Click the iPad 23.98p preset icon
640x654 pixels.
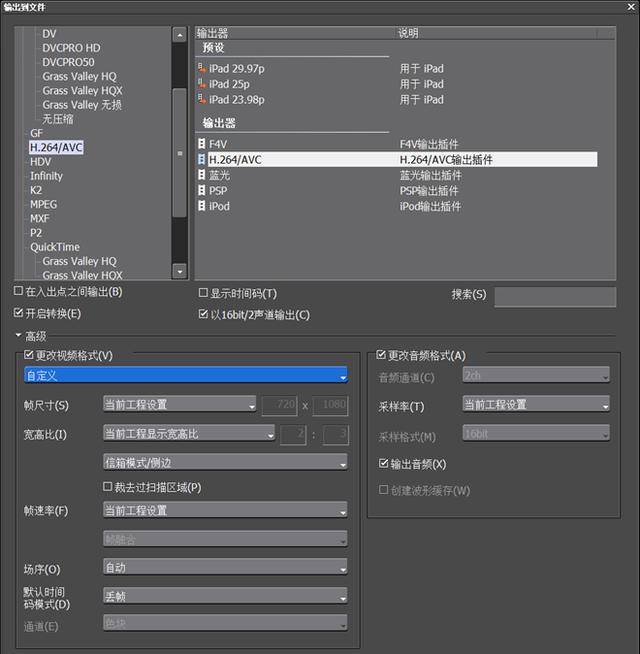tap(202, 99)
